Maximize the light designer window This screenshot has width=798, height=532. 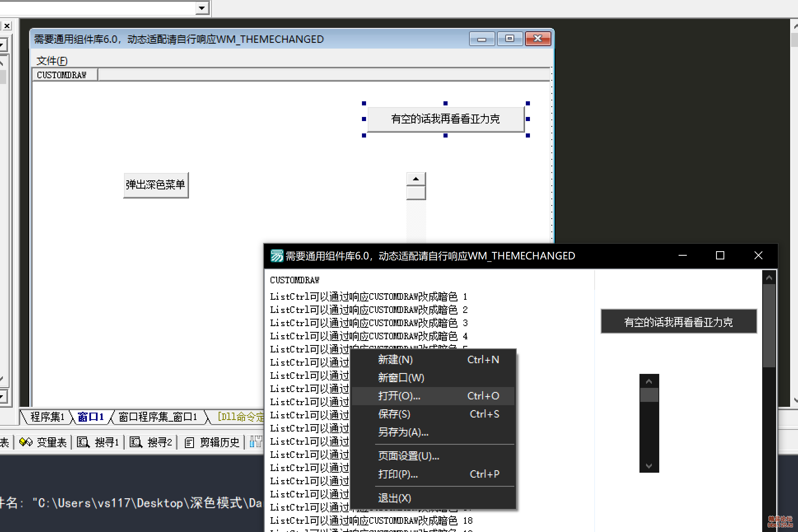510,39
